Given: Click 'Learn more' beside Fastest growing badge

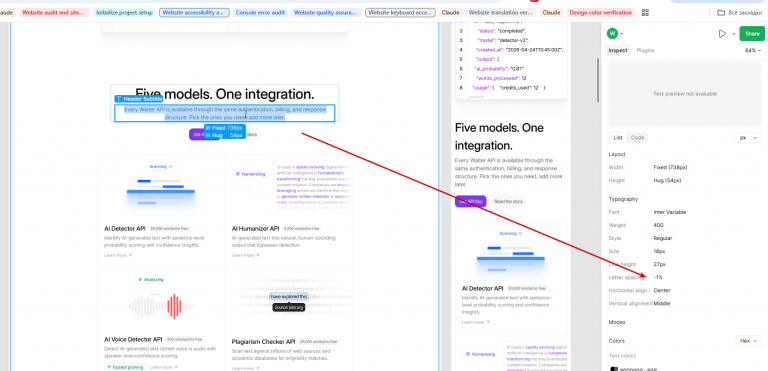Looking at the screenshot, I should [x=164, y=367].
